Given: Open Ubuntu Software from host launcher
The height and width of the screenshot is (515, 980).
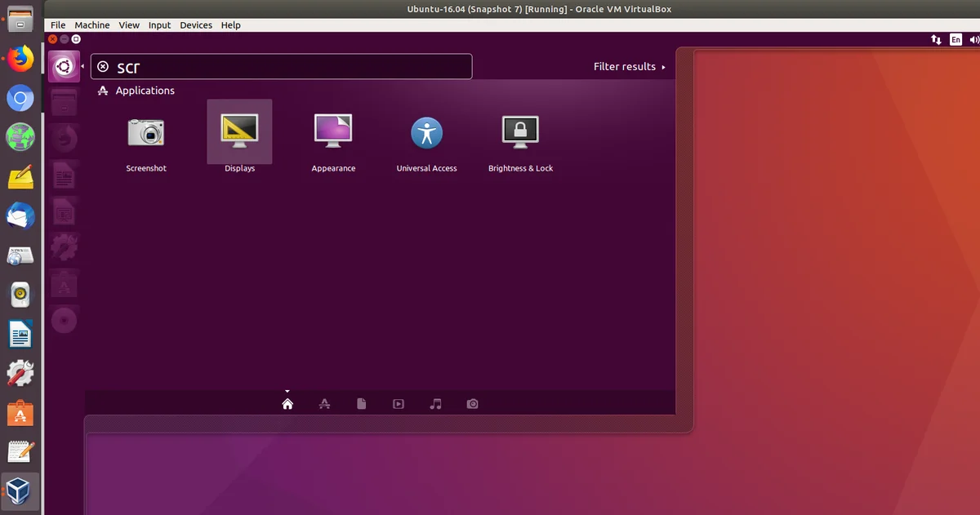Looking at the screenshot, I should [x=20, y=413].
